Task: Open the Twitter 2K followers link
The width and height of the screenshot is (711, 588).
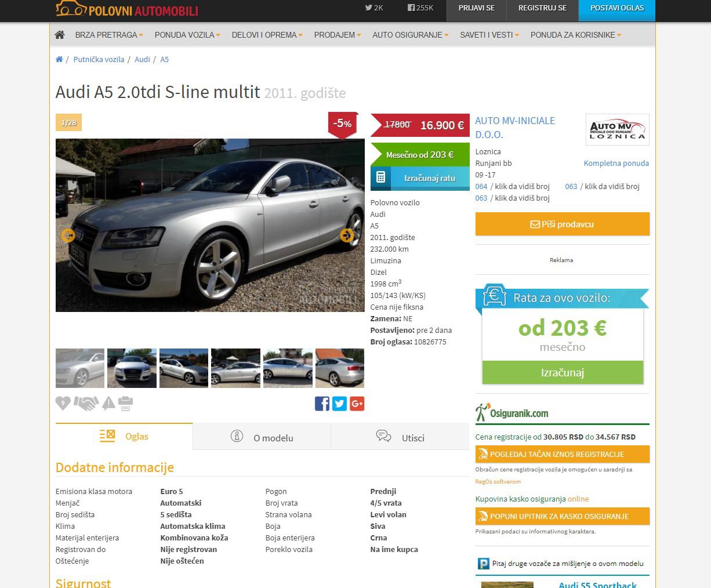Action: 374,8
